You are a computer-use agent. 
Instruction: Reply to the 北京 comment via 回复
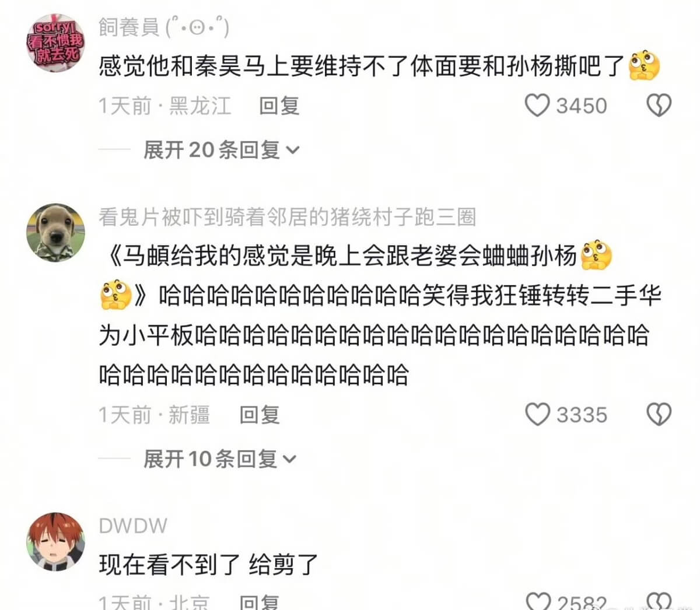(260, 602)
